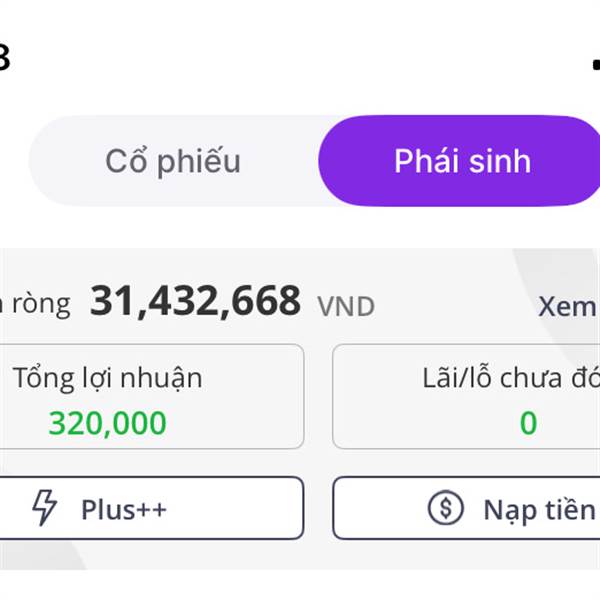
Task: Switch to the Cổ phiếu tab
Action: click(173, 161)
